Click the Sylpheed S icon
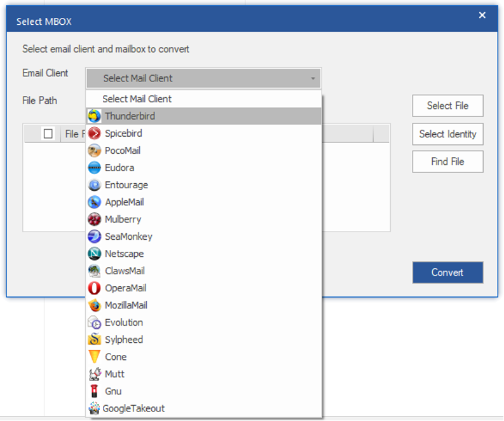The image size is (504, 421). click(x=94, y=340)
